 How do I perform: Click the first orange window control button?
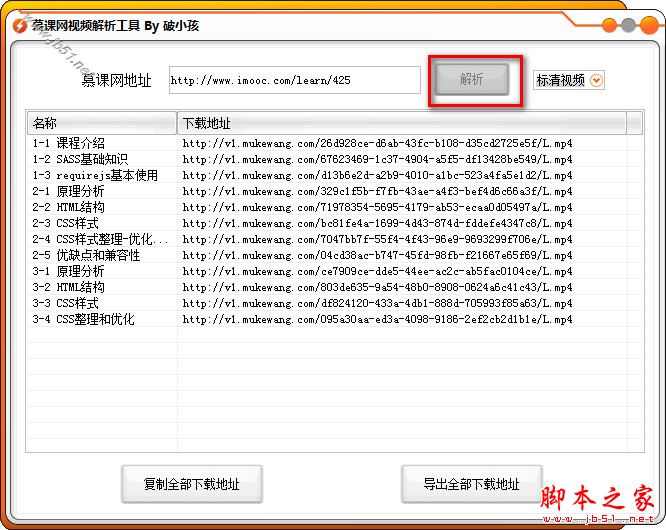[610, 25]
